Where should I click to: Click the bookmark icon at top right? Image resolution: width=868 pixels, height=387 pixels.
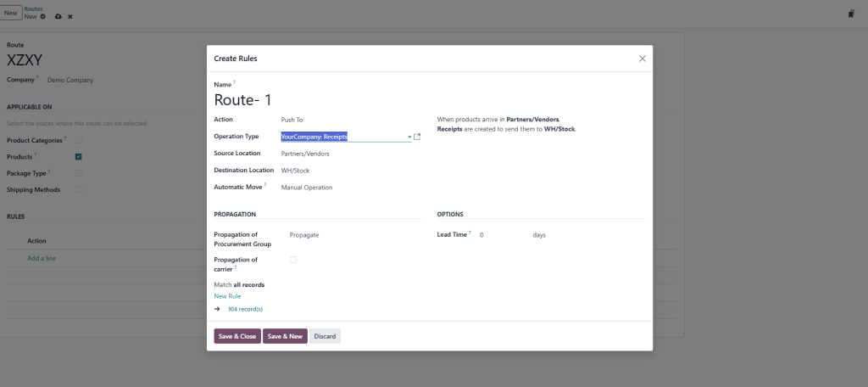pyautogui.click(x=850, y=14)
